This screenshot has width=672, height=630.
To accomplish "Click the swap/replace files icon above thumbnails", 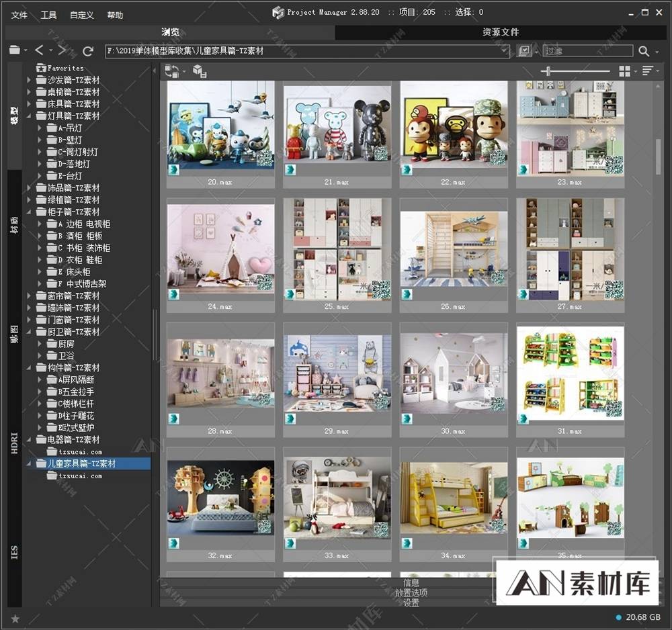I will 172,71.
